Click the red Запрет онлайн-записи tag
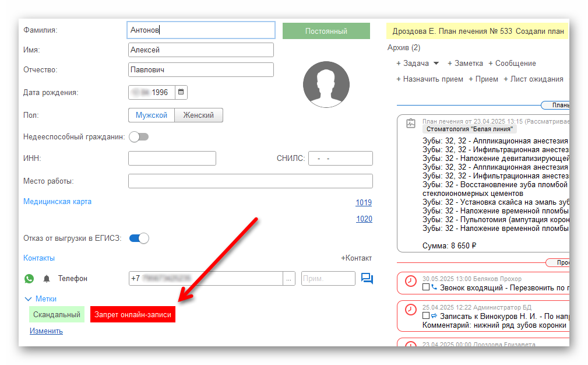Image resolution: width=588 pixels, height=365 pixels. (x=133, y=314)
